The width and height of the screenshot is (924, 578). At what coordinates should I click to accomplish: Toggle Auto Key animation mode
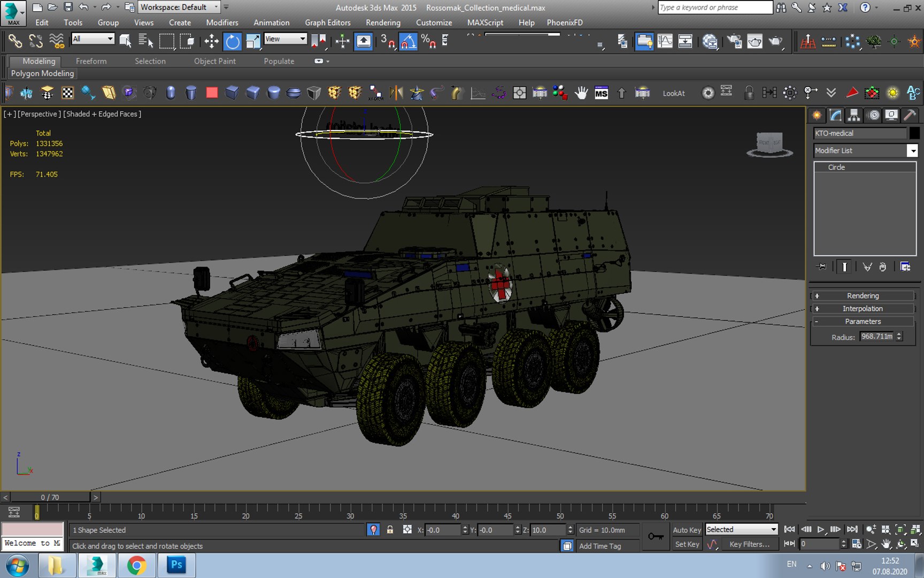(687, 530)
